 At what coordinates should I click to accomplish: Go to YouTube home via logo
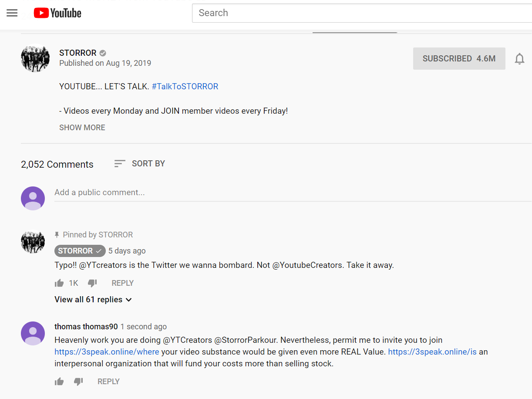click(x=57, y=13)
